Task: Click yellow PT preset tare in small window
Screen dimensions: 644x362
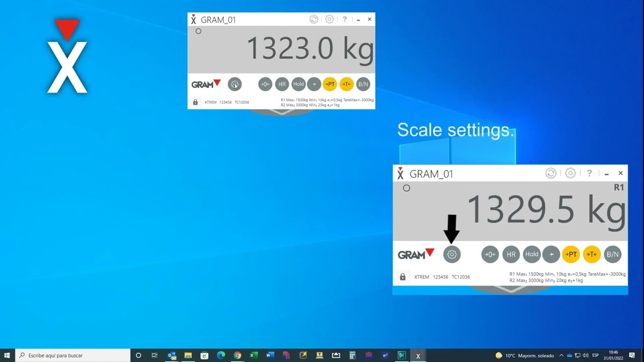Action: pos(330,84)
